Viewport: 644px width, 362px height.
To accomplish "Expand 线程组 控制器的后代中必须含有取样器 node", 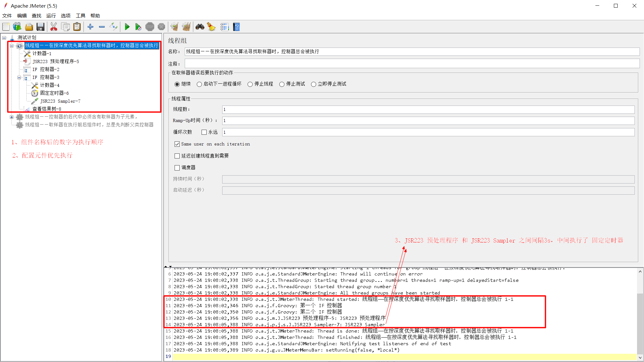I will pyautogui.click(x=12, y=117).
